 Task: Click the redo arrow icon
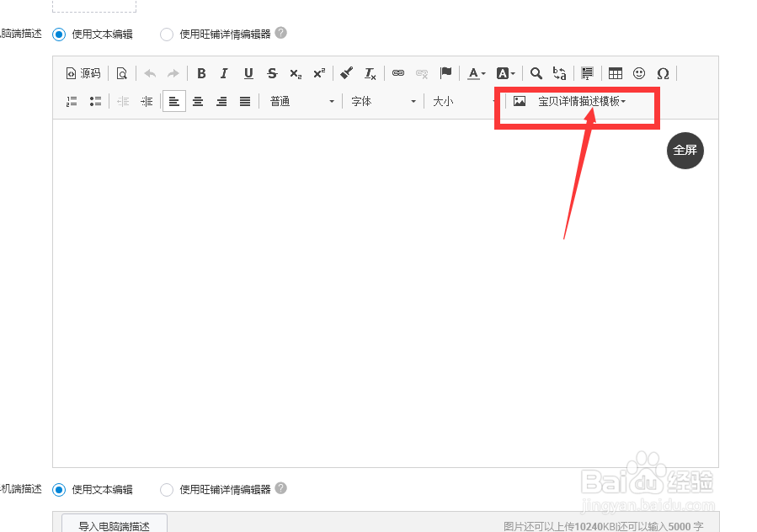(x=173, y=73)
